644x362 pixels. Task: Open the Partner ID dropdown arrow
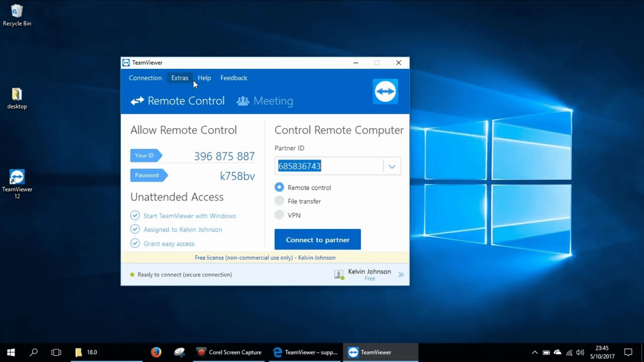click(x=392, y=166)
